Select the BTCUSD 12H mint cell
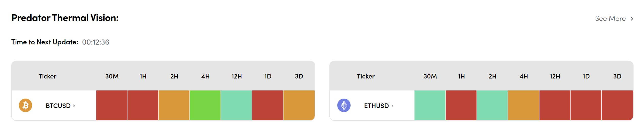Image resolution: width=644 pixels, height=133 pixels. (x=236, y=105)
